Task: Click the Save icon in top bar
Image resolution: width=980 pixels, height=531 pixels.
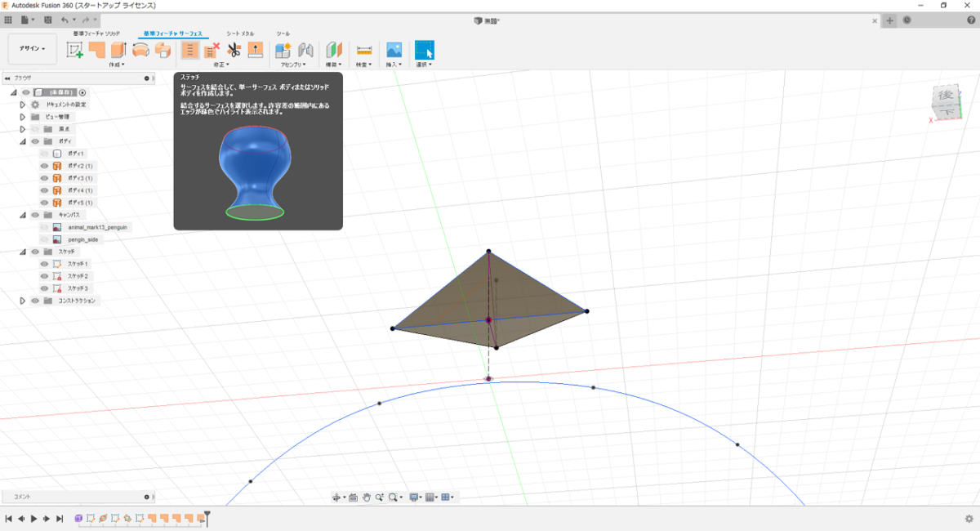Action: pyautogui.click(x=48, y=20)
